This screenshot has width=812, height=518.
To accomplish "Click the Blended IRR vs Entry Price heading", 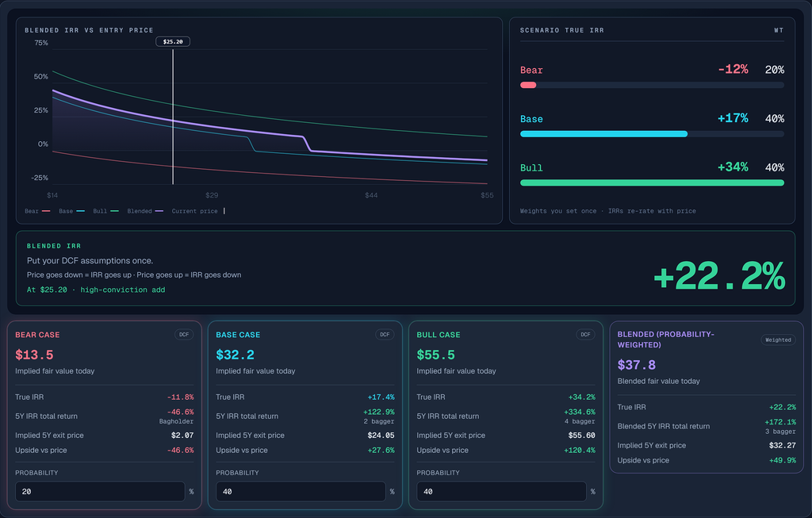I will [x=89, y=30].
